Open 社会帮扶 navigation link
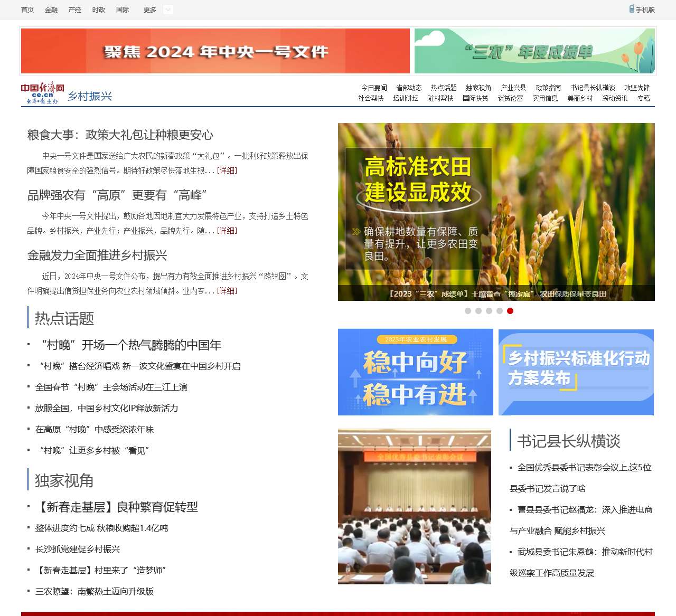 click(371, 98)
